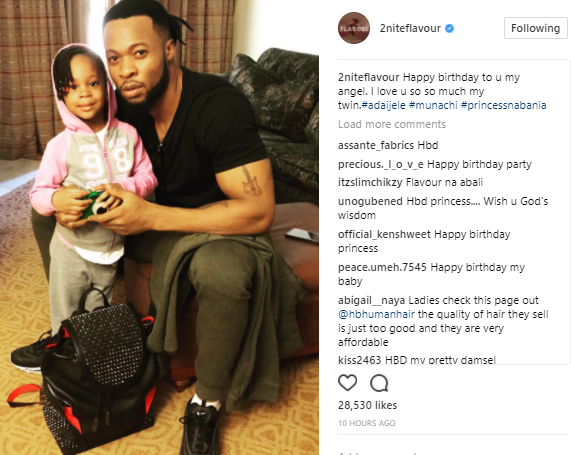Open the #adaijele hashtag
Image resolution: width=571 pixels, height=455 pixels.
[383, 105]
